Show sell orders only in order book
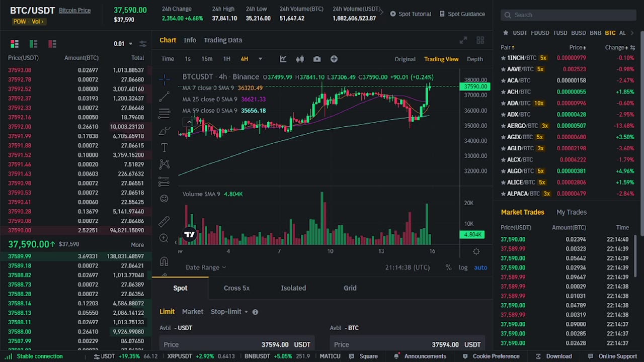This screenshot has width=644, height=362. pos(52,44)
